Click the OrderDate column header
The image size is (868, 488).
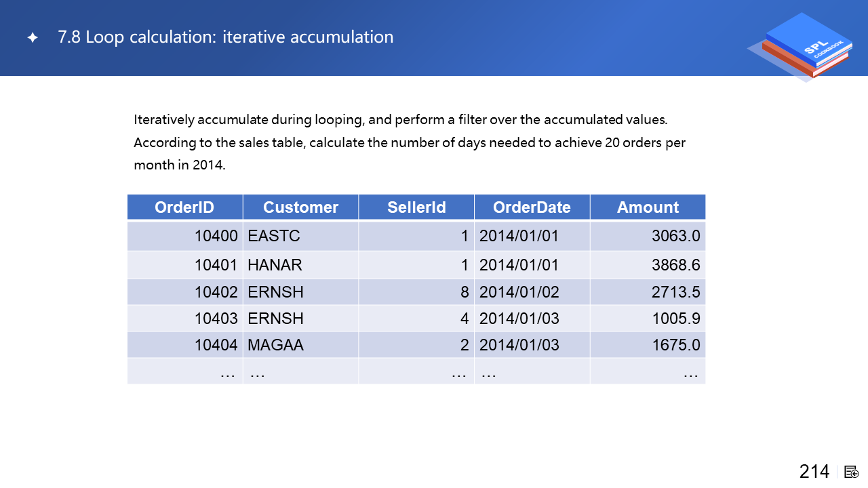point(532,207)
